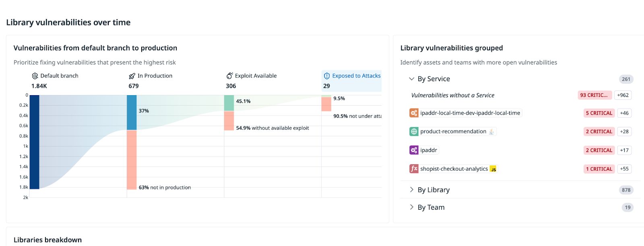
Task: Click the In Production rocket icon
Action: (132, 76)
